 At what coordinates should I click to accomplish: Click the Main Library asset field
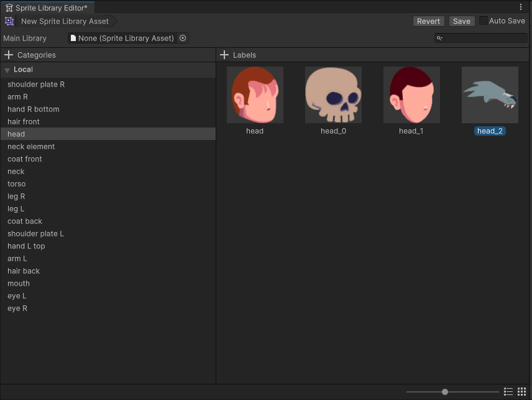tap(123, 38)
